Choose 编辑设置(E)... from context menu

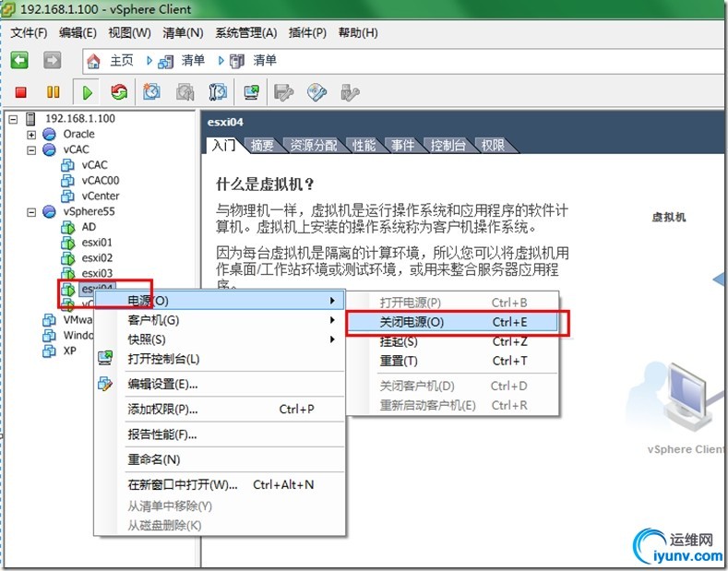[221, 385]
